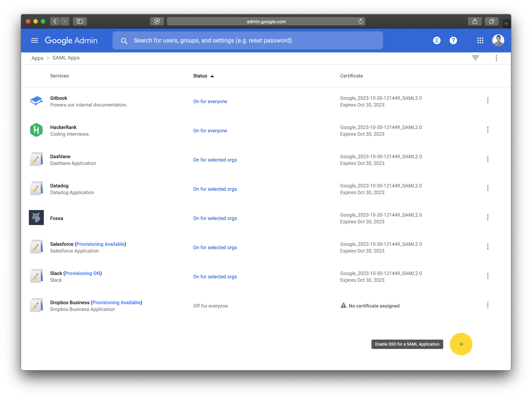
Task: Open the filter icon above the apps list
Action: (x=476, y=58)
